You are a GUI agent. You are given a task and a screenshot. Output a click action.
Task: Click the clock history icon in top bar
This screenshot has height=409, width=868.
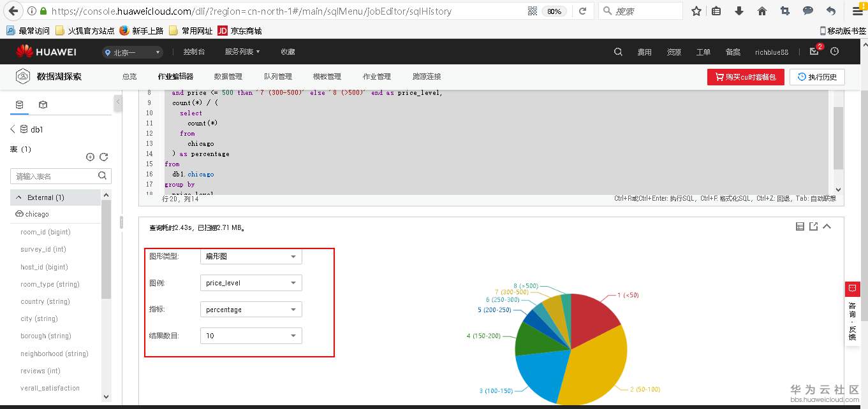(835, 52)
